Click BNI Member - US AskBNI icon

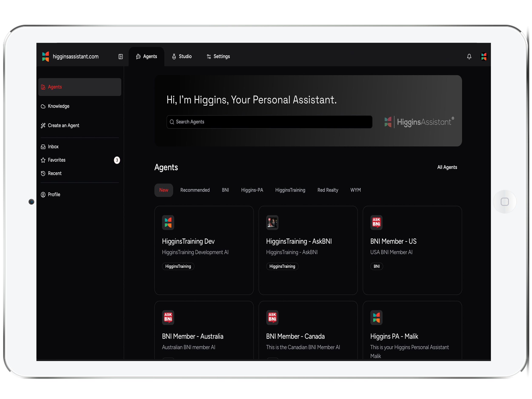[376, 222]
